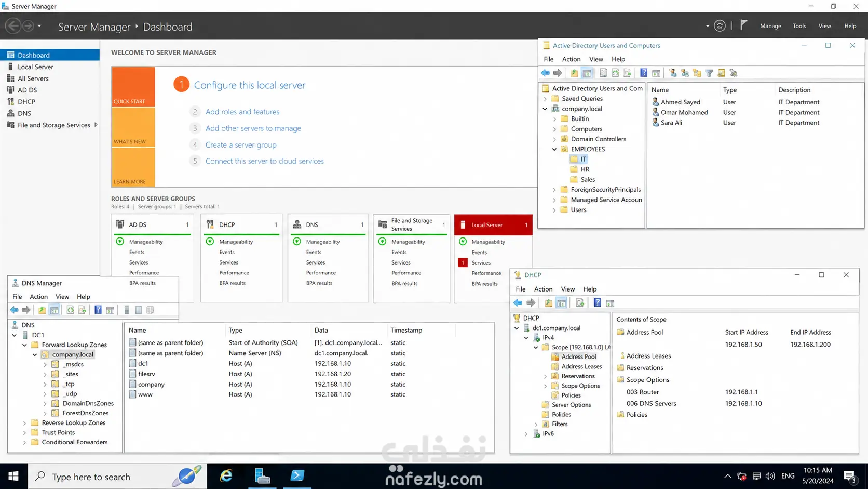868x489 pixels.
Task: Open Help menu in DHCP window
Action: [590, 289]
